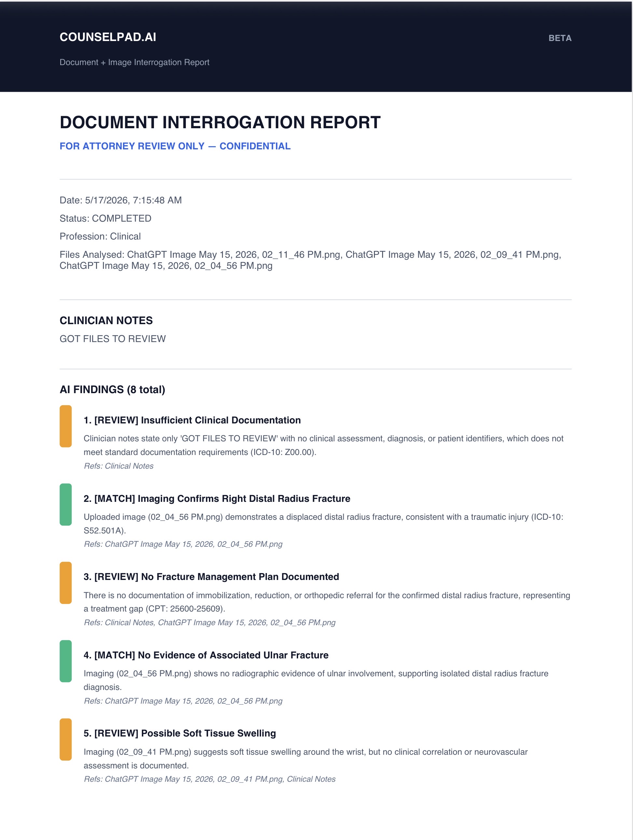
Task: Select finding 3 description mentioning CPT 25600-25609
Action: (327, 602)
